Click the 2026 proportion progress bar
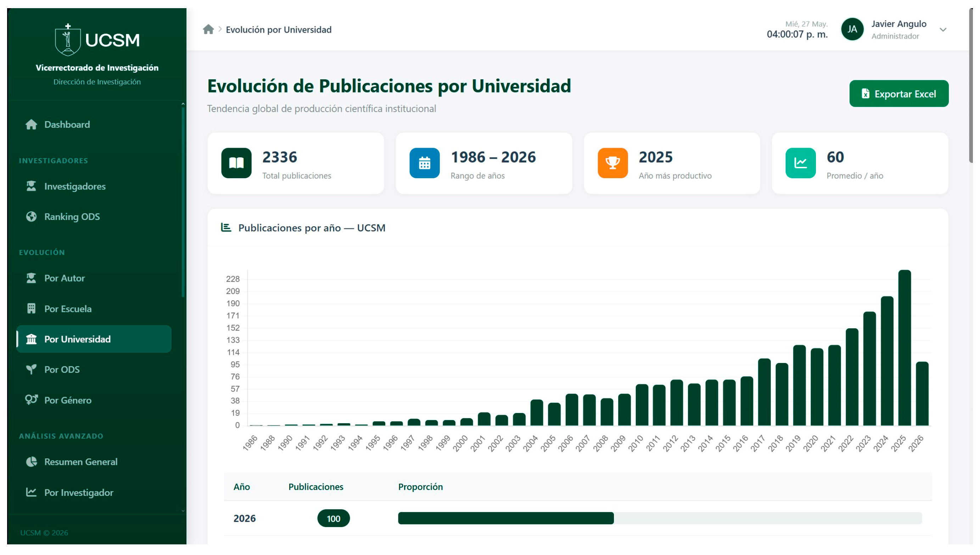The height and width of the screenshot is (555, 980). [660, 519]
